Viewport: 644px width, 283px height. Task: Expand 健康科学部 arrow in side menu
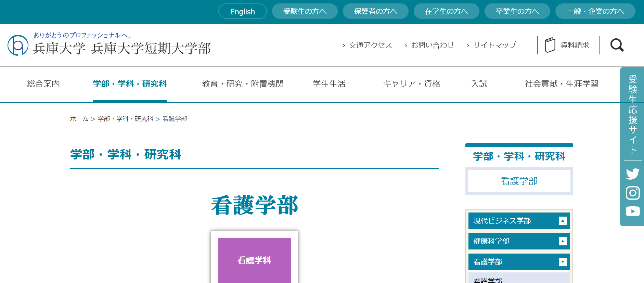click(x=563, y=241)
